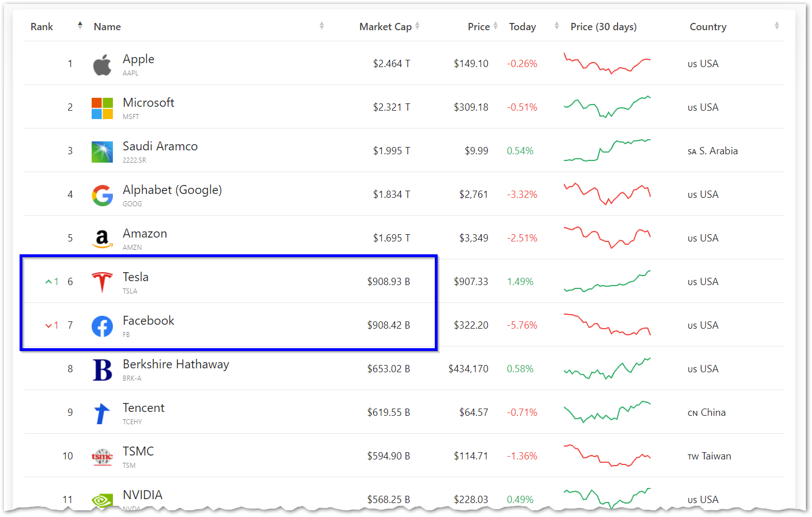Sort by Market Cap column arrows
This screenshot has height=517, width=812.
[x=417, y=26]
